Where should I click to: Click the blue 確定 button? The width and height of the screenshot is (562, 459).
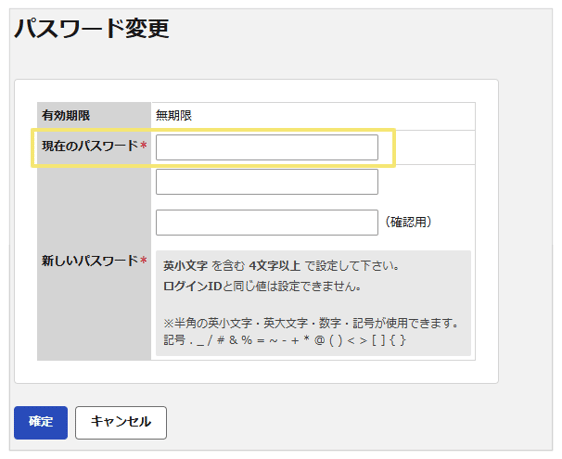(41, 422)
